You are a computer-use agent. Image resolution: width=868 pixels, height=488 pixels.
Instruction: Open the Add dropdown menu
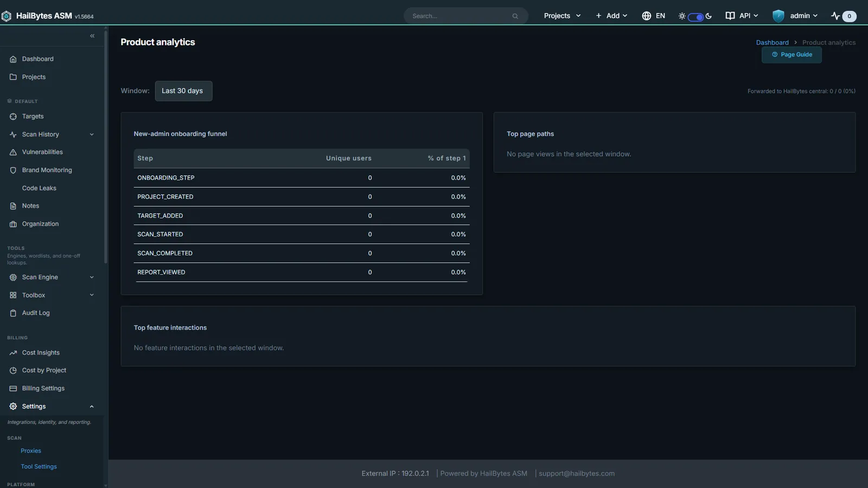[611, 16]
